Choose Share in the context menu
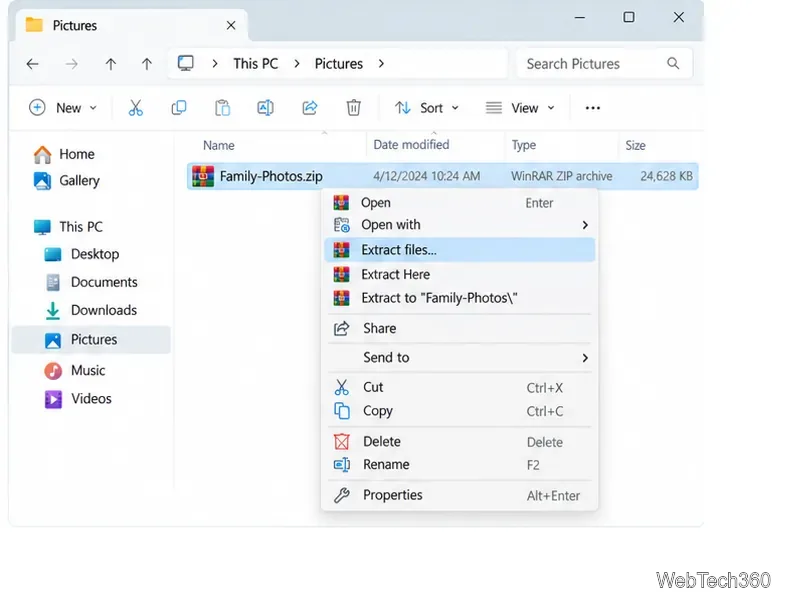 click(460, 329)
